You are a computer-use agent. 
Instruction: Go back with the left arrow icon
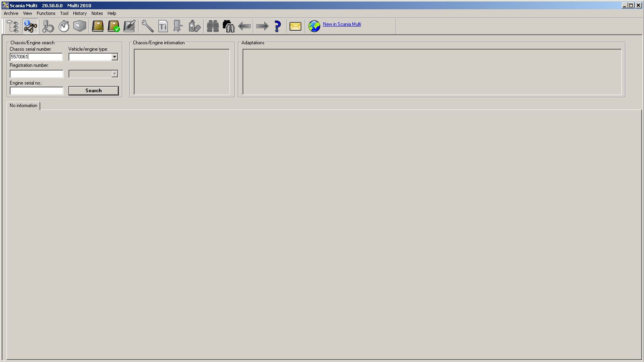point(244,26)
